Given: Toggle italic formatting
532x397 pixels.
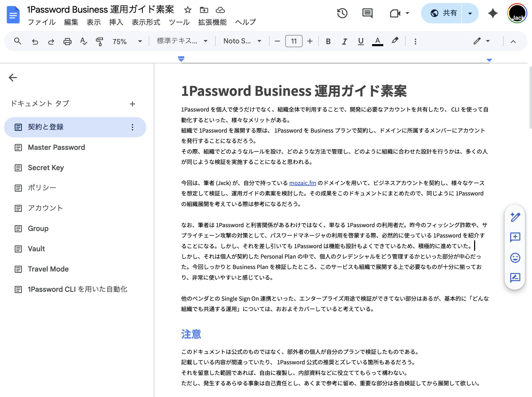Looking at the screenshot, I should (344, 41).
